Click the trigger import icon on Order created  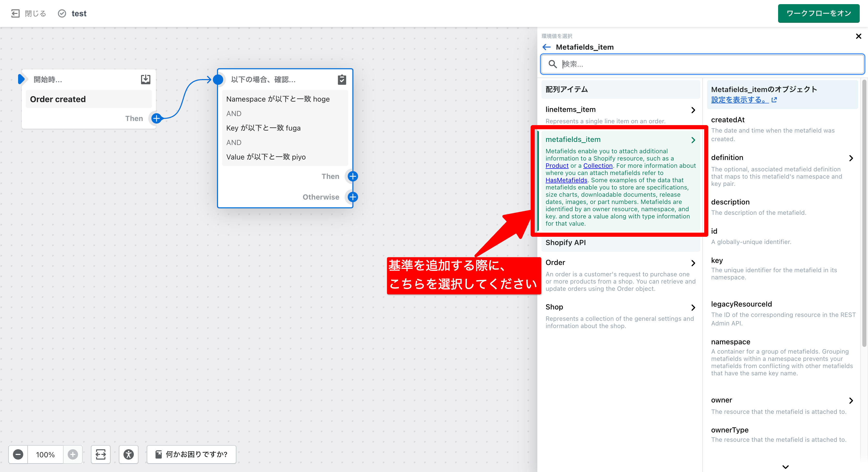[x=145, y=79]
